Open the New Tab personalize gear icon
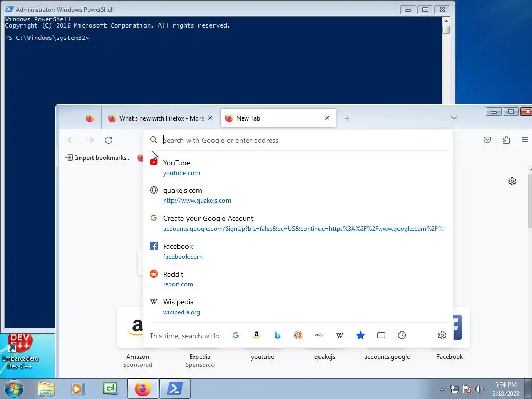532x399 pixels. [512, 181]
